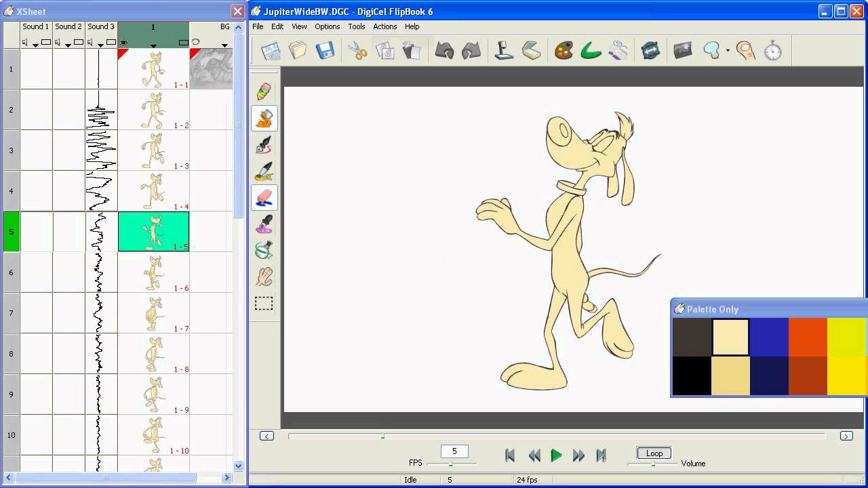
Task: Expand the dropdown arrow beside the light bulb icon
Action: [x=728, y=51]
